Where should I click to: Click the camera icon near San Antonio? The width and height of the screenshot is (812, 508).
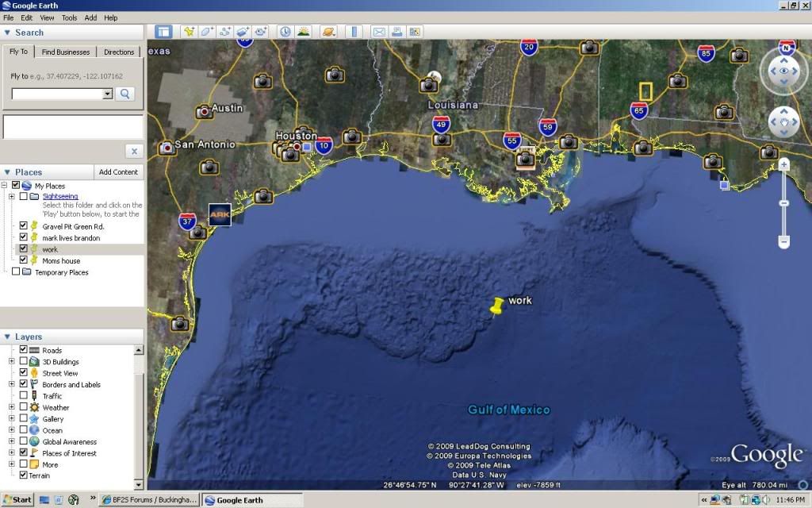click(x=167, y=148)
